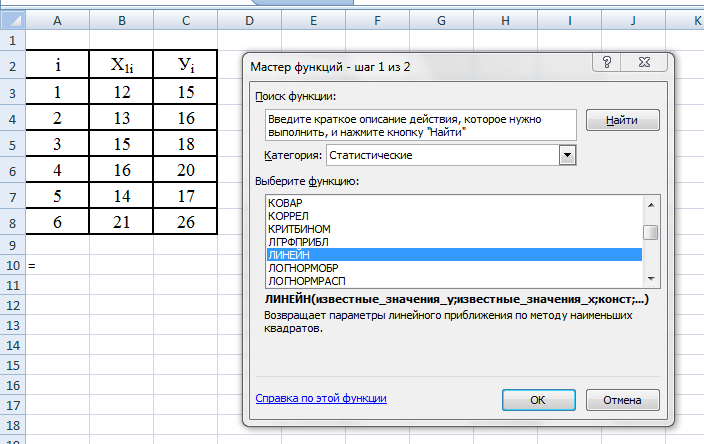
Task: Confirm with the OK button
Action: (x=538, y=400)
